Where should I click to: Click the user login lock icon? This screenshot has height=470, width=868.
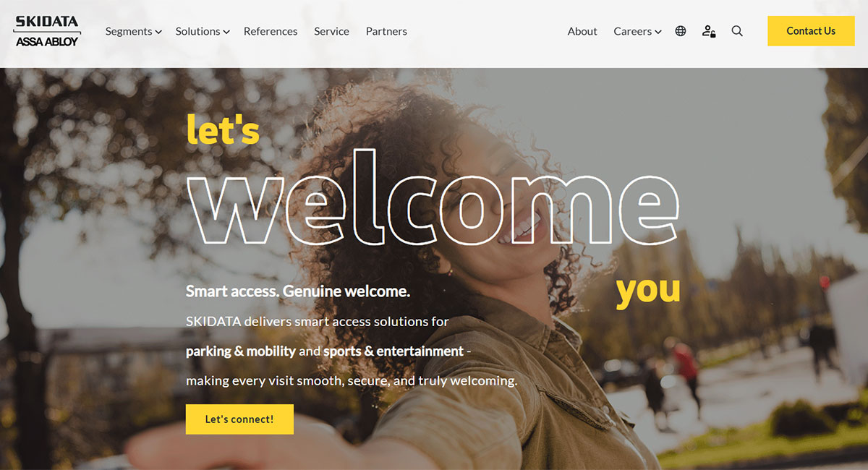pos(709,31)
